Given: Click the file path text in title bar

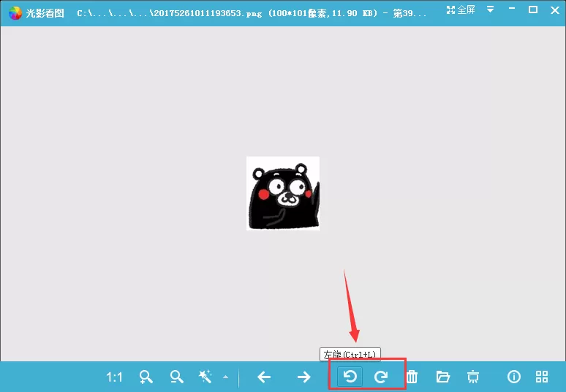Looking at the screenshot, I should [x=252, y=13].
